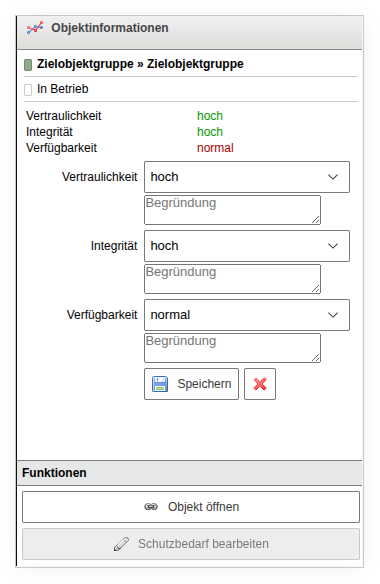
Task: Click the chevron arrow of the Vertraulichkeit select
Action: click(x=333, y=177)
